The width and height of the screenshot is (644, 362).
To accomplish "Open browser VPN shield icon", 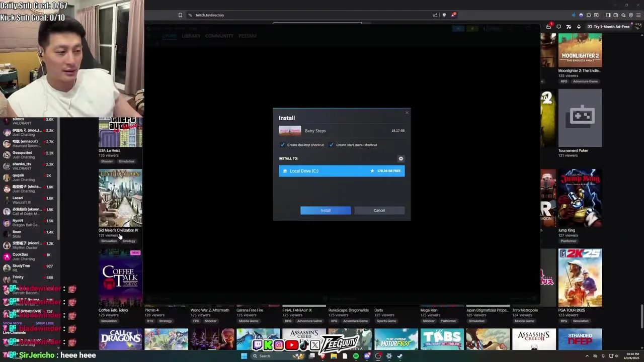I will point(631,15).
